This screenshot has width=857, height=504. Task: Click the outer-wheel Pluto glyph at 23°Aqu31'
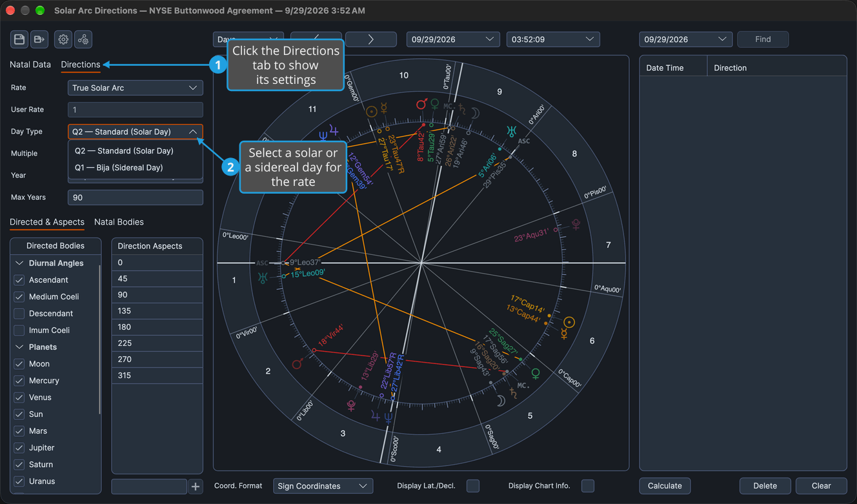point(576,225)
